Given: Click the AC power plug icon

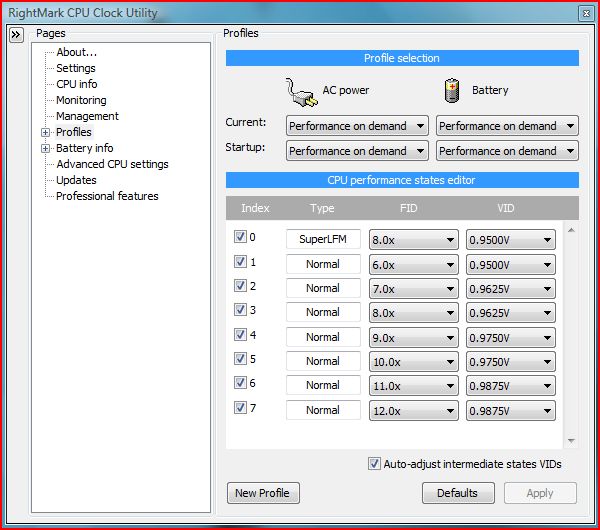Looking at the screenshot, I should pos(302,93).
